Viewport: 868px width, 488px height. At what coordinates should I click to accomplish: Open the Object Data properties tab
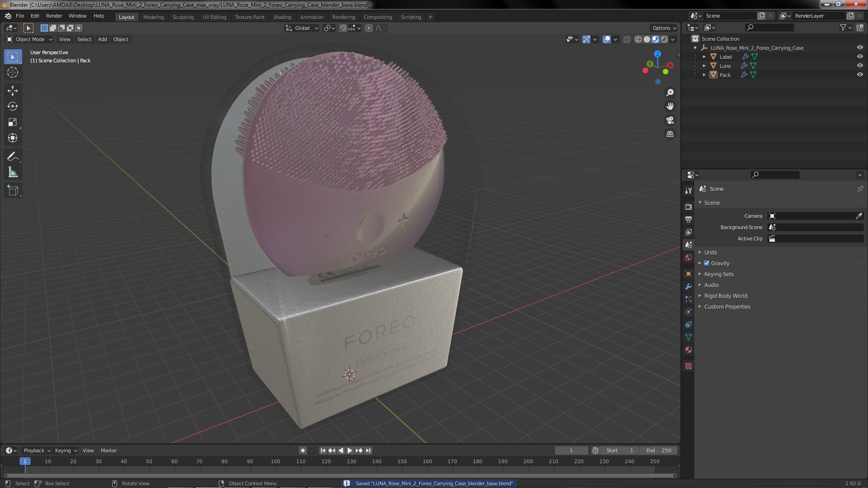point(688,337)
